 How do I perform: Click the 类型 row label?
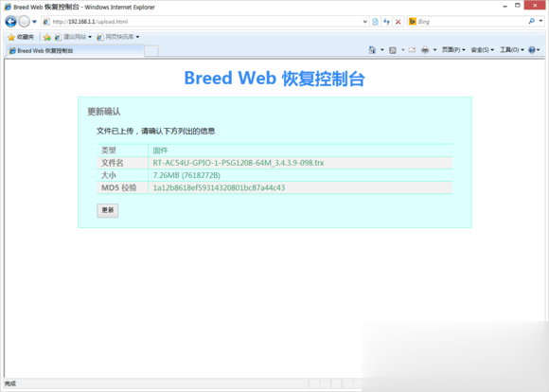click(109, 151)
